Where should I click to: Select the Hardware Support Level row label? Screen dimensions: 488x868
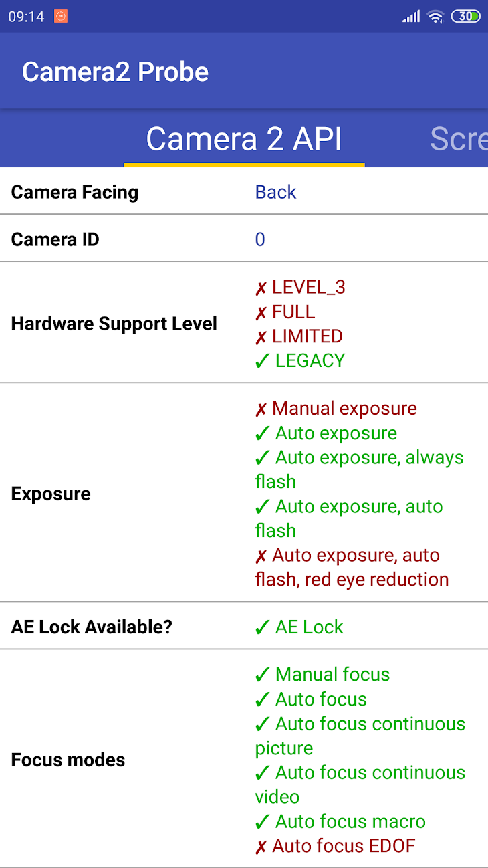[x=114, y=324]
